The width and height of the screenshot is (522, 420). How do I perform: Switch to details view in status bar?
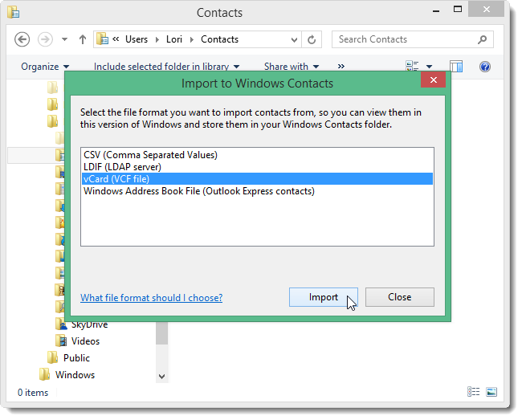[x=473, y=392]
